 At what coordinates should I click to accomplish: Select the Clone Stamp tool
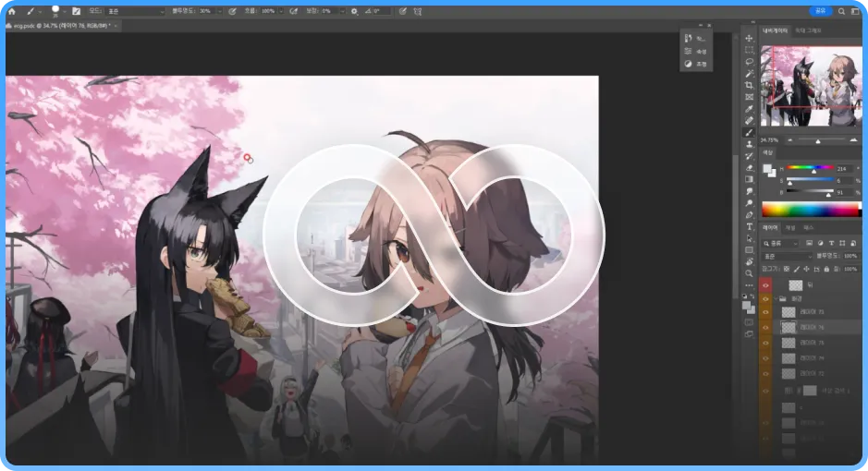[x=749, y=144]
